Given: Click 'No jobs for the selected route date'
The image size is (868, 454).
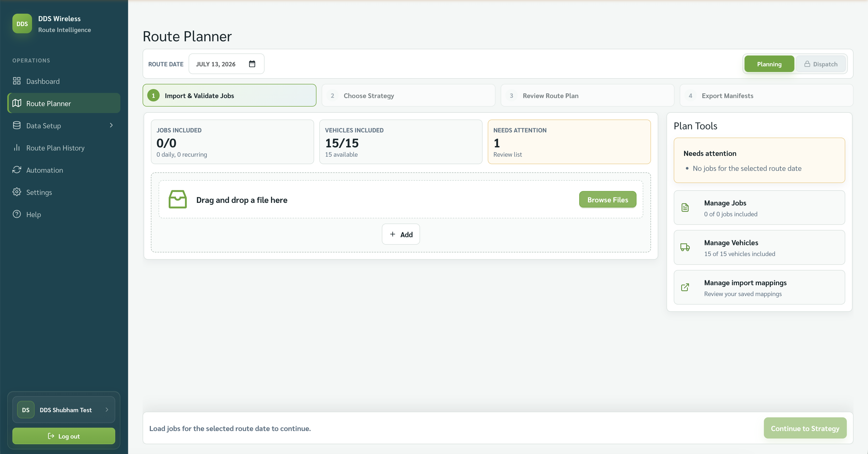Looking at the screenshot, I should click(747, 168).
